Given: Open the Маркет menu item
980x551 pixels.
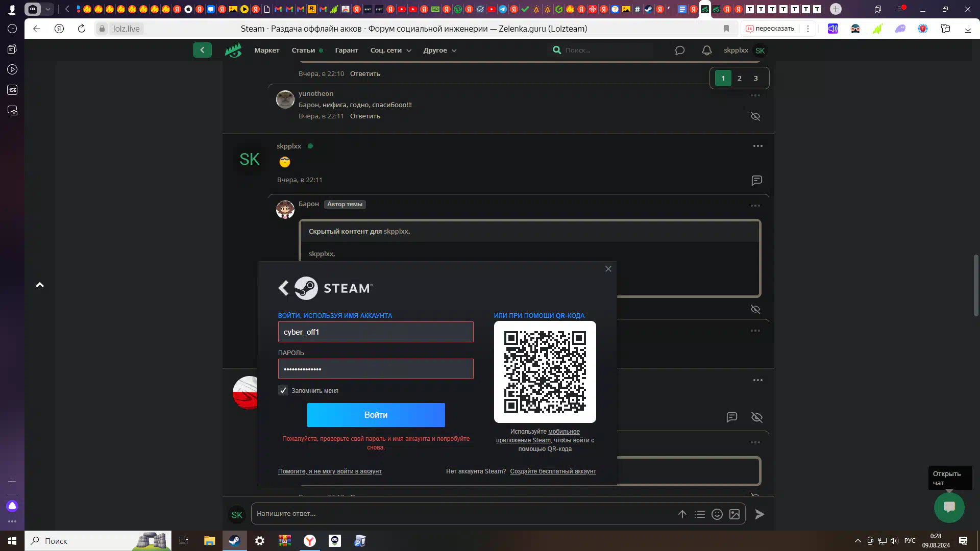Looking at the screenshot, I should click(267, 50).
